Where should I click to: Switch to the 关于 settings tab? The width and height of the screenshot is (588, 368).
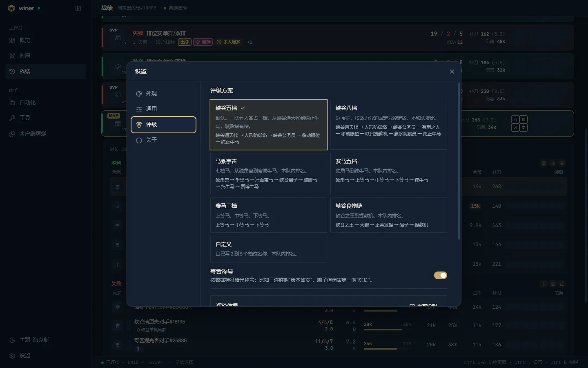click(x=163, y=140)
